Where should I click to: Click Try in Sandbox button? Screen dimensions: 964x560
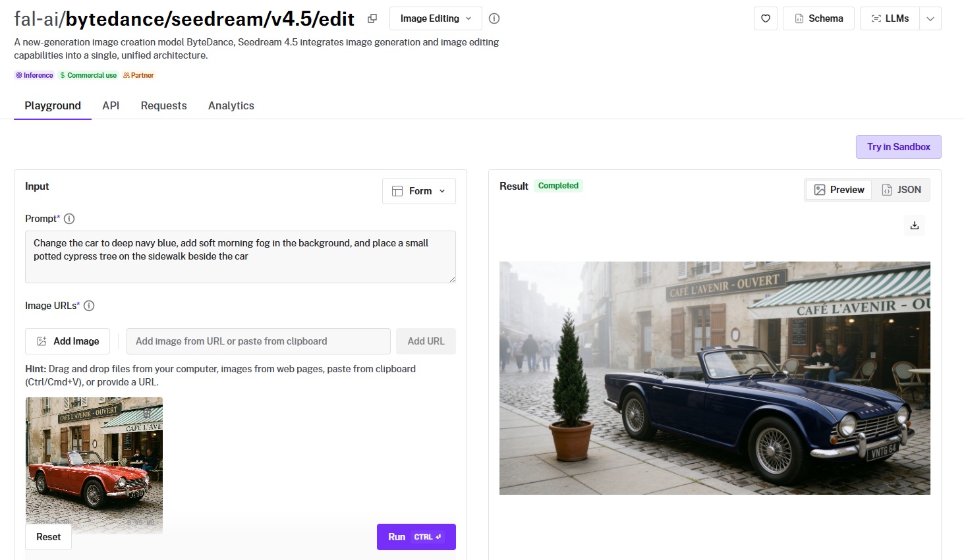pos(898,147)
